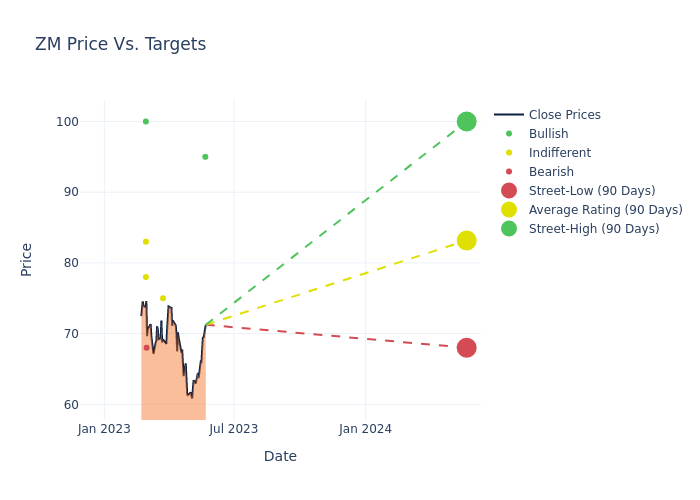700x500 pixels.
Task: Click the Jul 2023 x-axis label
Action: click(234, 429)
